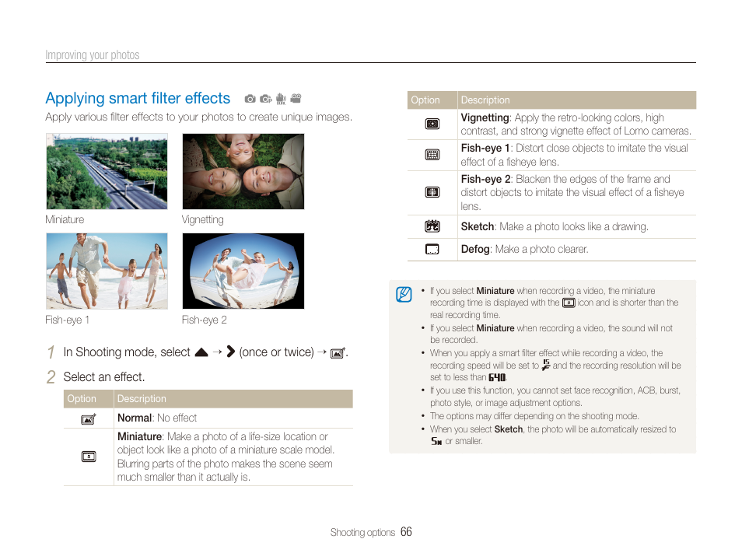Click the movie camera mode icon
Image resolution: width=742 pixels, height=560 pixels.
pos(296,98)
